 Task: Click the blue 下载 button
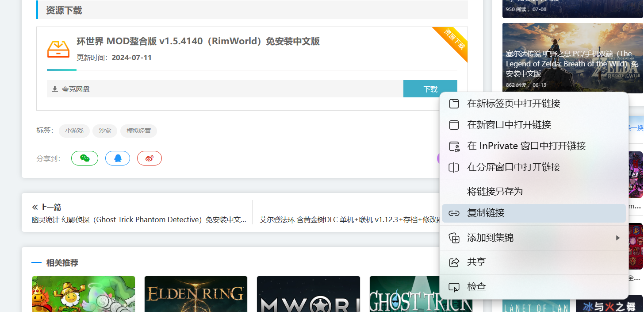click(430, 89)
